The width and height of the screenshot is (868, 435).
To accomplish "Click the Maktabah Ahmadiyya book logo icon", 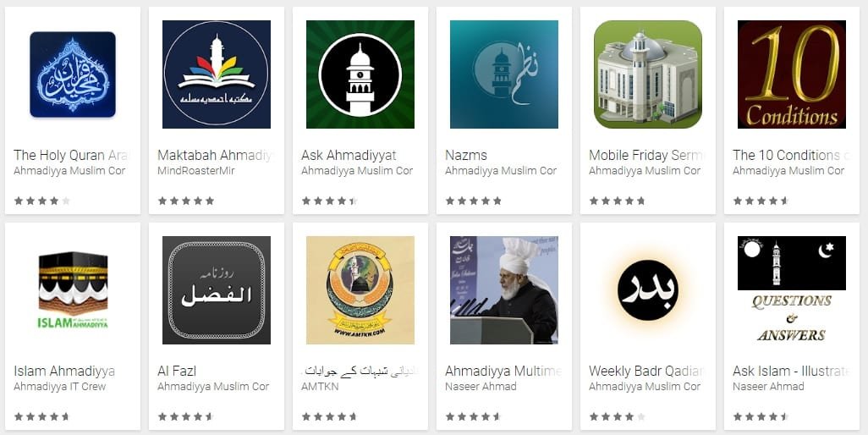I will coord(217,74).
